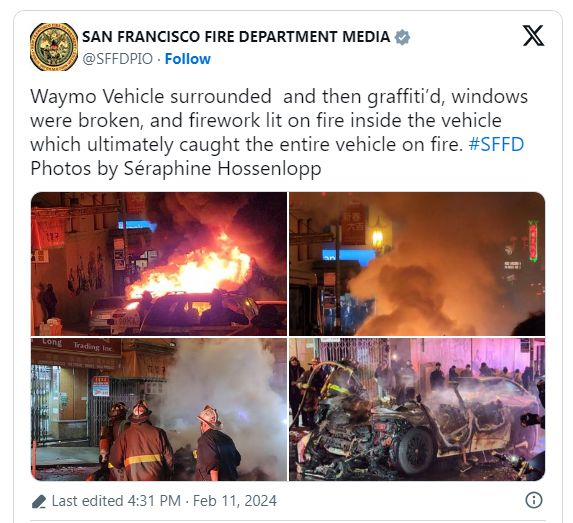Click the tweet text about Waymo Vehicle
Screen dimensions: 573x523
279,120
